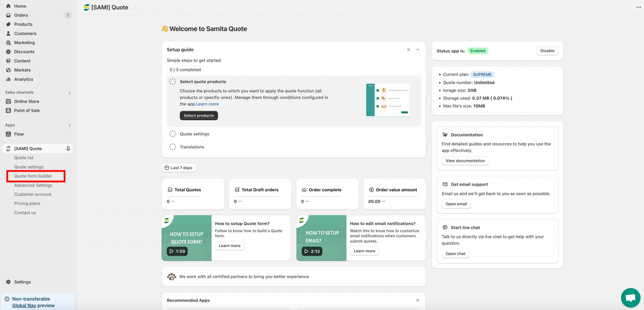Click the Disable app button
The width and height of the screenshot is (644, 310).
point(547,51)
